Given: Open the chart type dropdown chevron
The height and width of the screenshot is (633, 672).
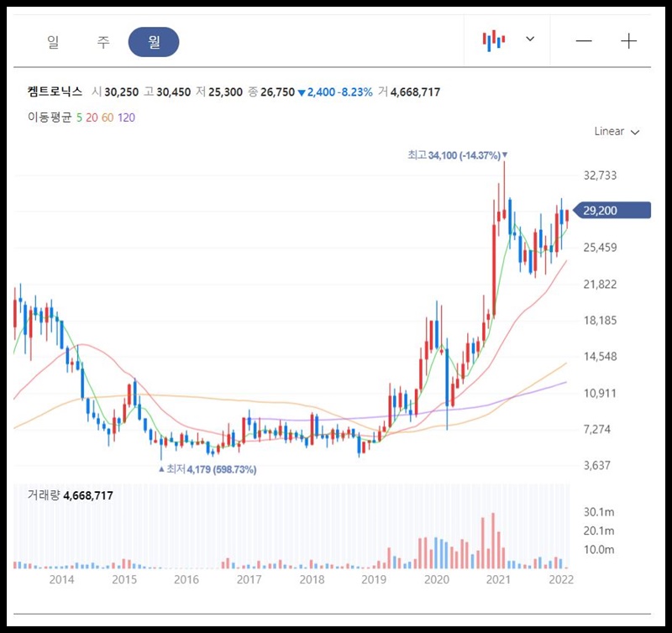Looking at the screenshot, I should click(x=530, y=39).
